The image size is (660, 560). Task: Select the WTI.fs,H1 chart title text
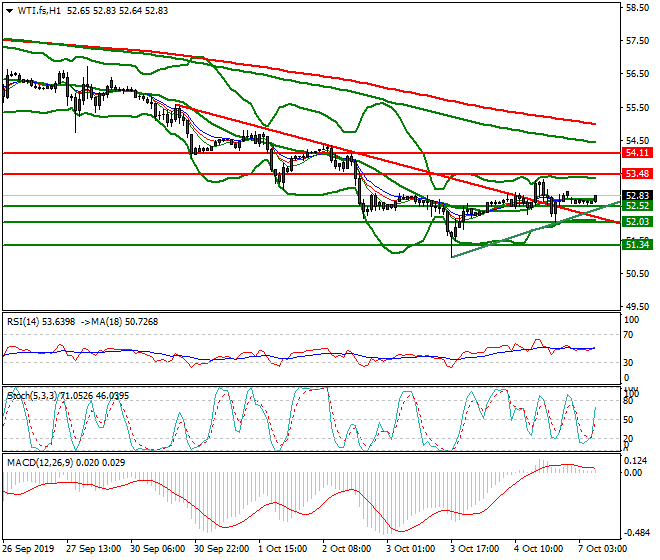[x=40, y=11]
